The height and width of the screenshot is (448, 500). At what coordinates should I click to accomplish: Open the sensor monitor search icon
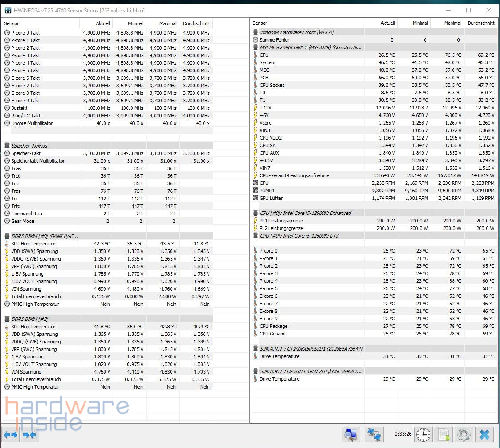[x=351, y=435]
